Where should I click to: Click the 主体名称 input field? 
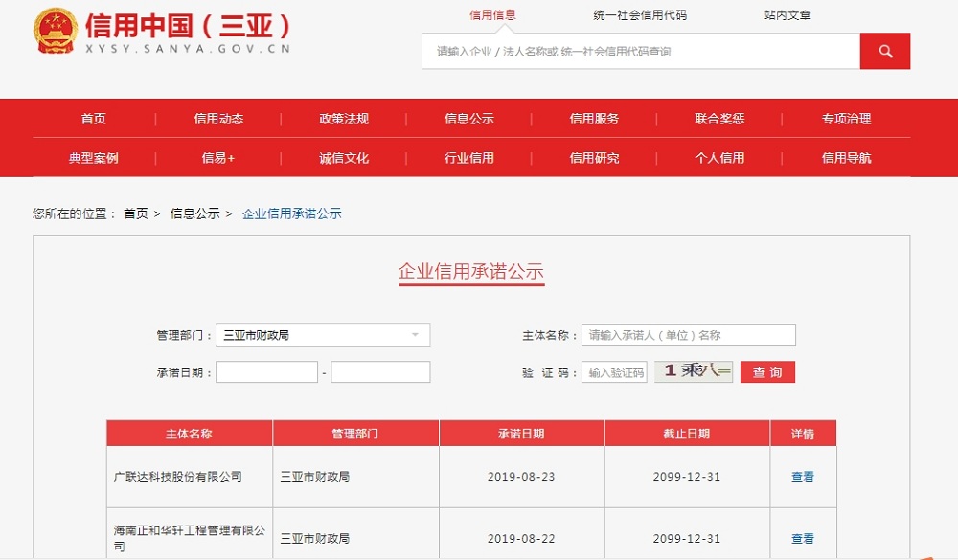click(689, 335)
